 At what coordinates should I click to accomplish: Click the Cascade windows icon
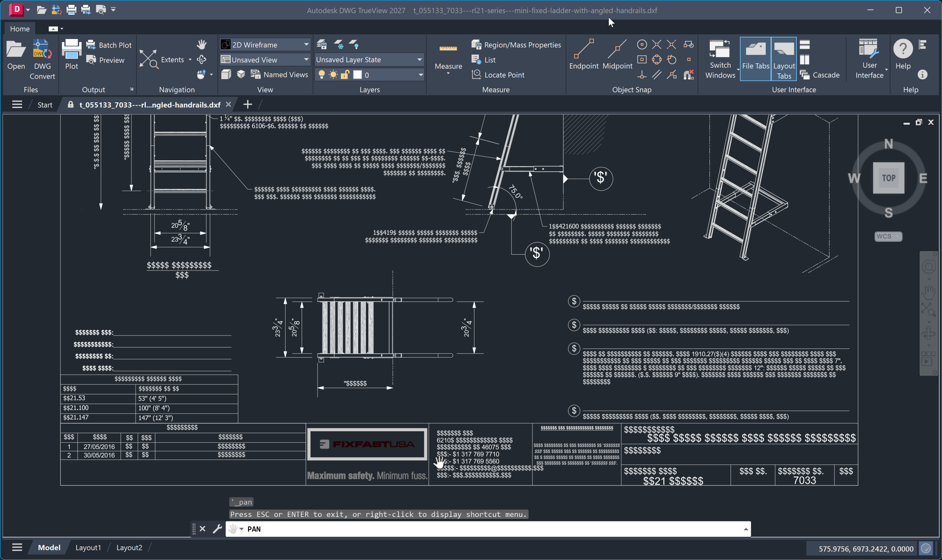(x=805, y=75)
